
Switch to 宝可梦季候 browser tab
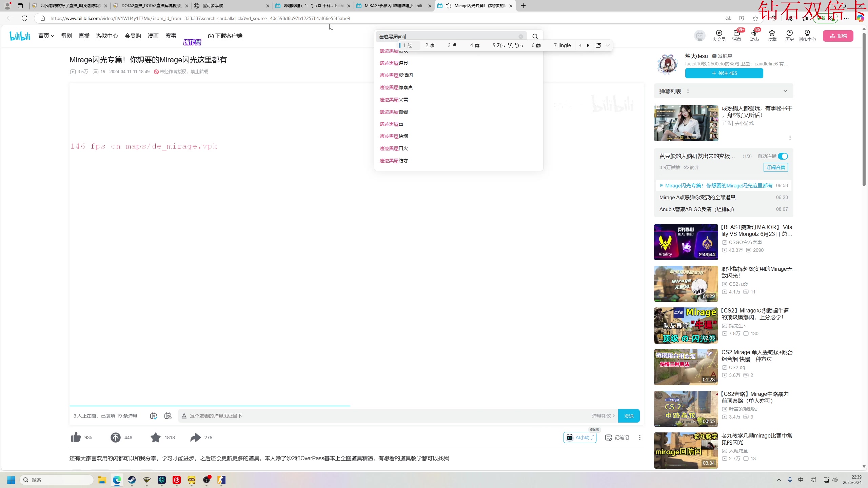pos(231,6)
